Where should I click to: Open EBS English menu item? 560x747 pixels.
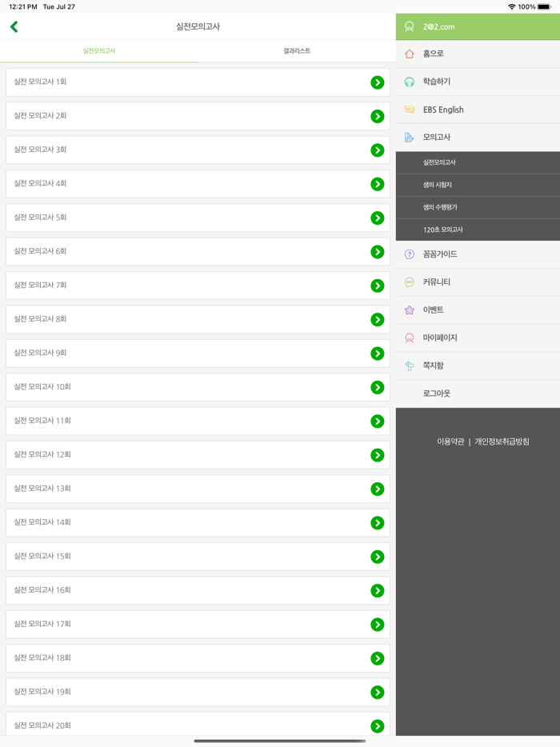click(478, 110)
